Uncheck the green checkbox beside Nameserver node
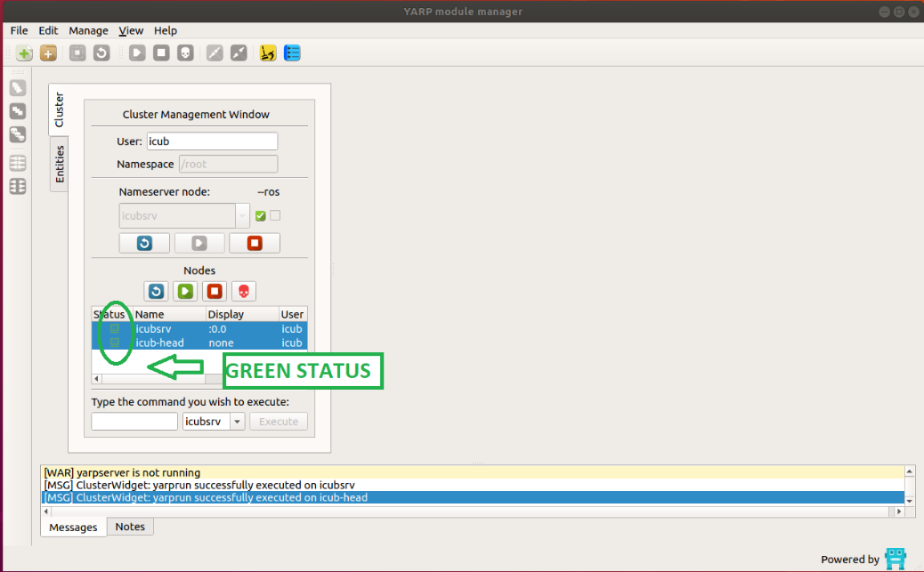The height and width of the screenshot is (572, 924). (261, 215)
